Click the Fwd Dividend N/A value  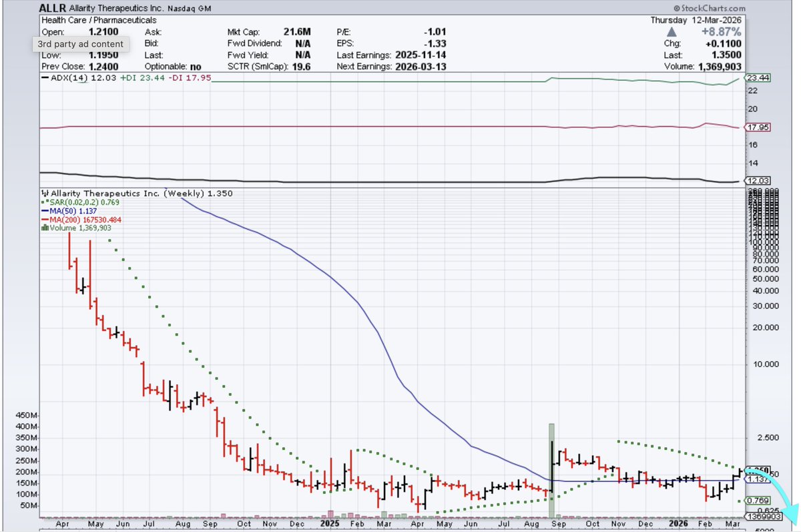(x=303, y=44)
